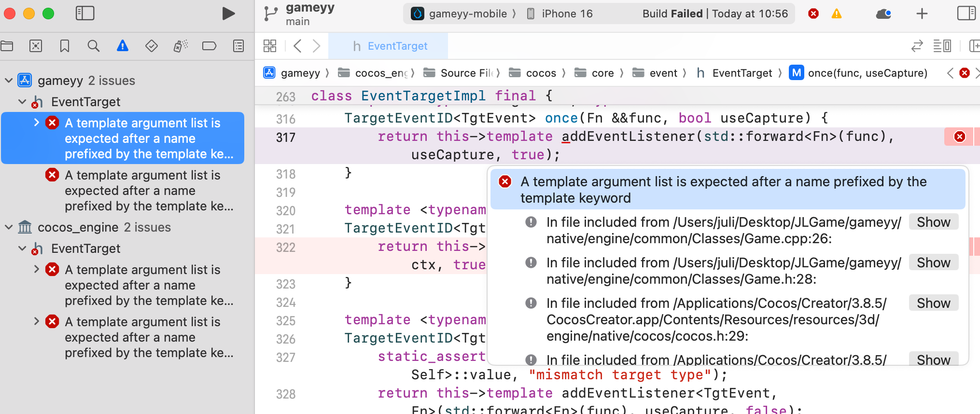Open the Report navigator
This screenshot has width=980, height=414.
point(238,46)
